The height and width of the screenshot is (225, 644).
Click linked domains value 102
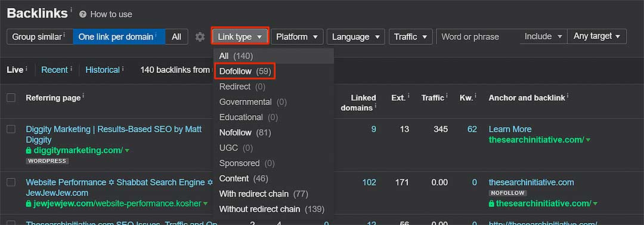[x=369, y=182]
